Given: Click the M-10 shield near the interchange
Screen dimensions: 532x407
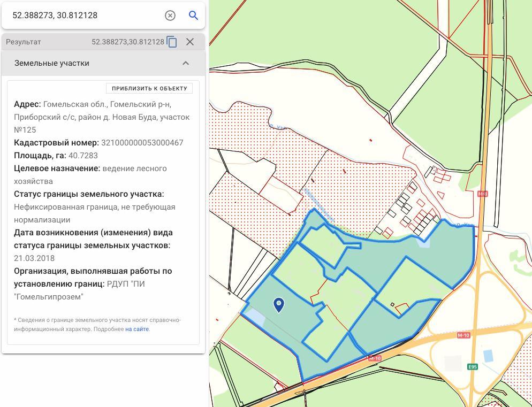Looking at the screenshot, I should 463,335.
